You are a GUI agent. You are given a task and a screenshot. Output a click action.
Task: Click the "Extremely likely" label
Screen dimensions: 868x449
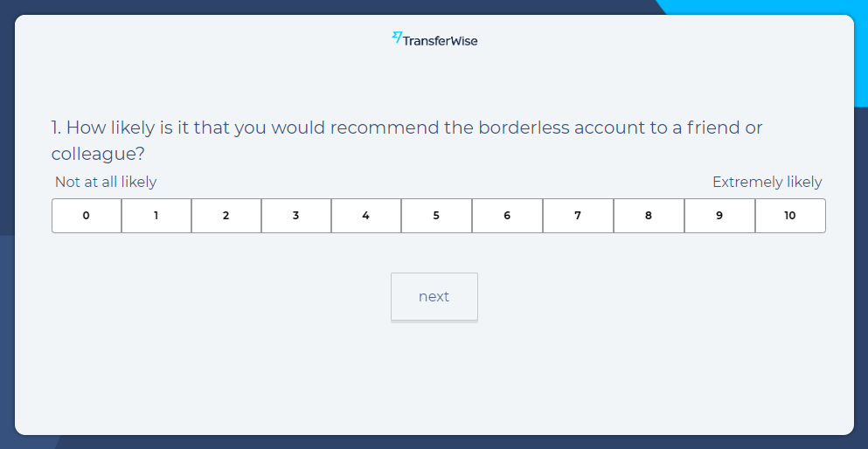tap(767, 182)
